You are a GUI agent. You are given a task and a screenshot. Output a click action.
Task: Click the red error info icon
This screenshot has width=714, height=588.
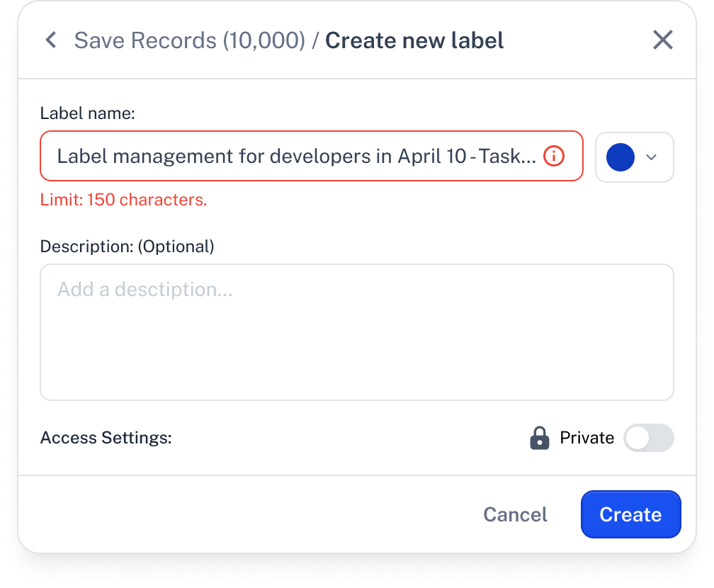tap(554, 157)
